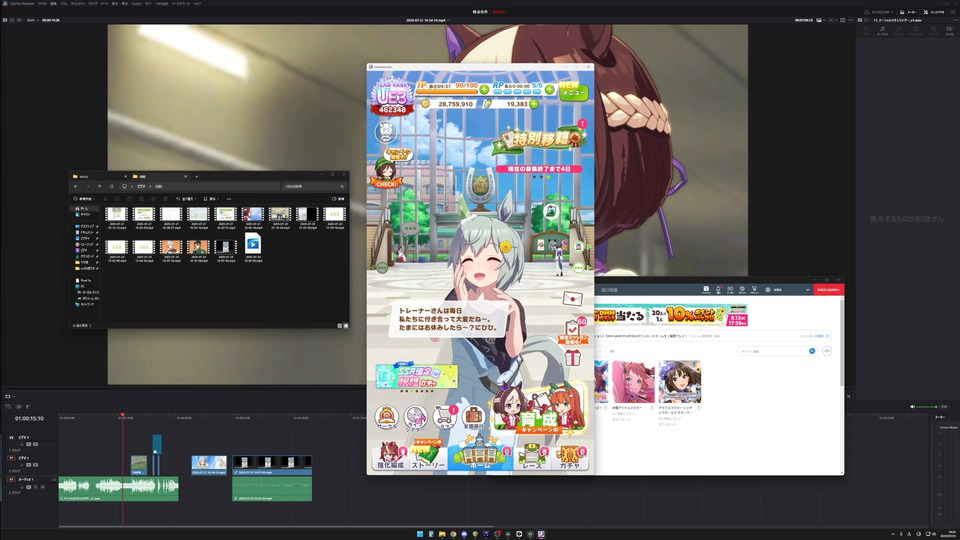Viewport: 960px width, 540px height.
Task: Go back in the File Explorer window
Action: click(76, 186)
